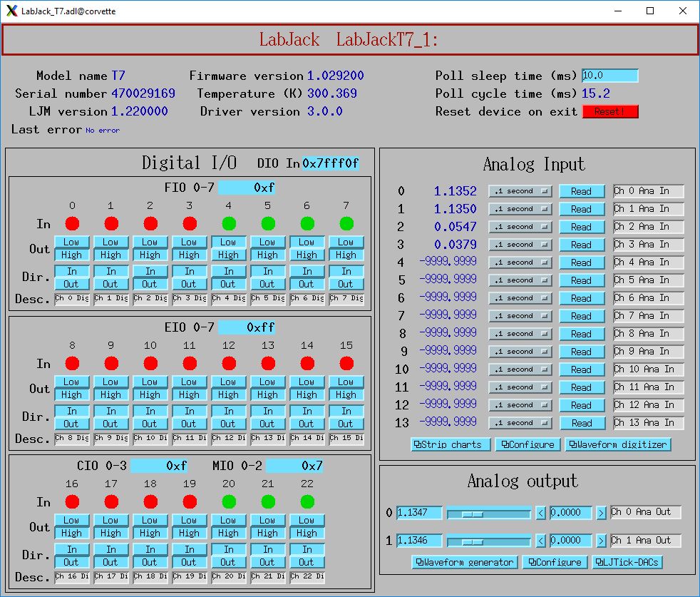Open scan rate dropdown for analog input 9
This screenshot has width=700, height=597.
(520, 352)
